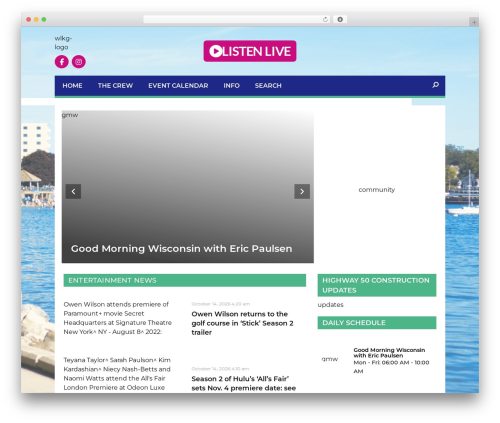Screen dimensions: 500x423
Task: Open Owen Wilson returns to golf course article
Action: [242, 323]
